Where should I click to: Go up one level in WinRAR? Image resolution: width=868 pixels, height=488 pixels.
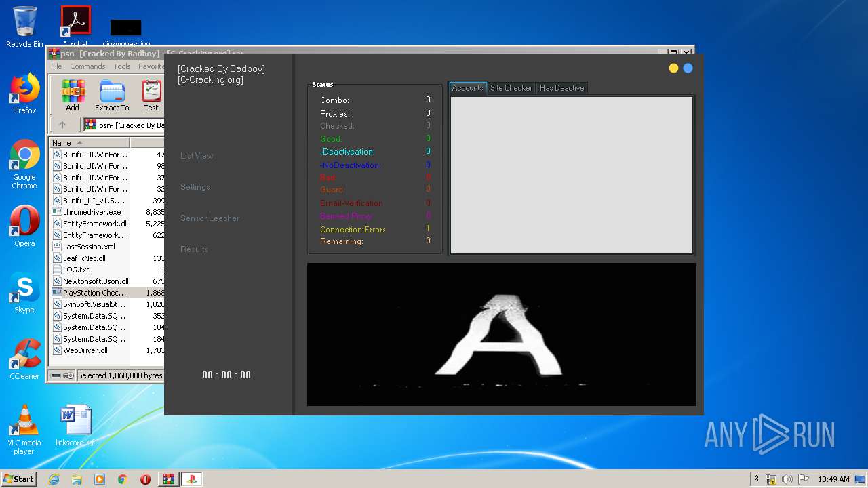pyautogui.click(x=62, y=125)
